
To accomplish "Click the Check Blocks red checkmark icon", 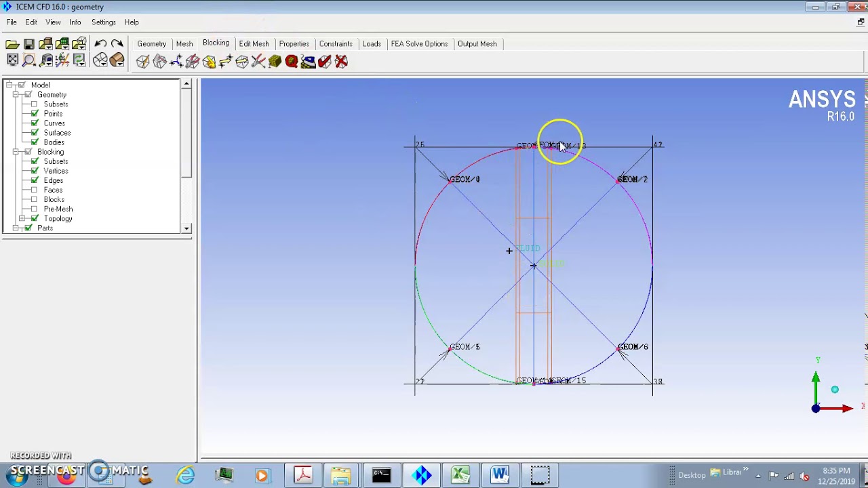I will (x=325, y=62).
